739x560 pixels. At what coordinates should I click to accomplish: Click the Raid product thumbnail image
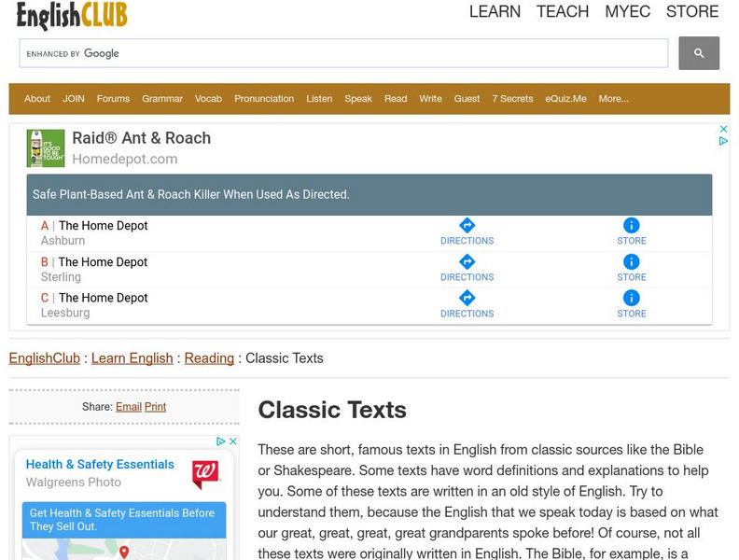tap(45, 148)
